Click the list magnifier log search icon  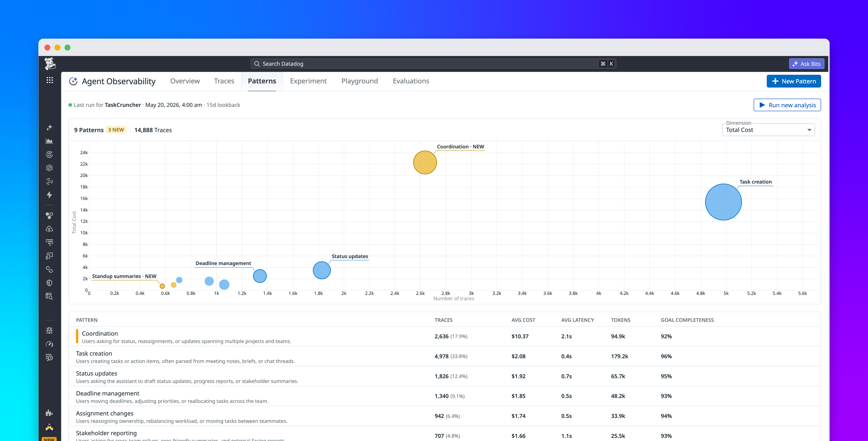pos(50,357)
